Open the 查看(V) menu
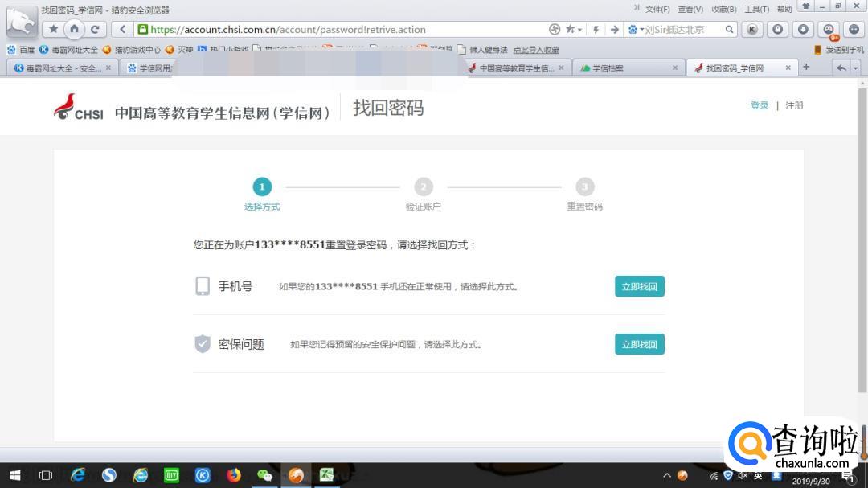 tap(690, 9)
